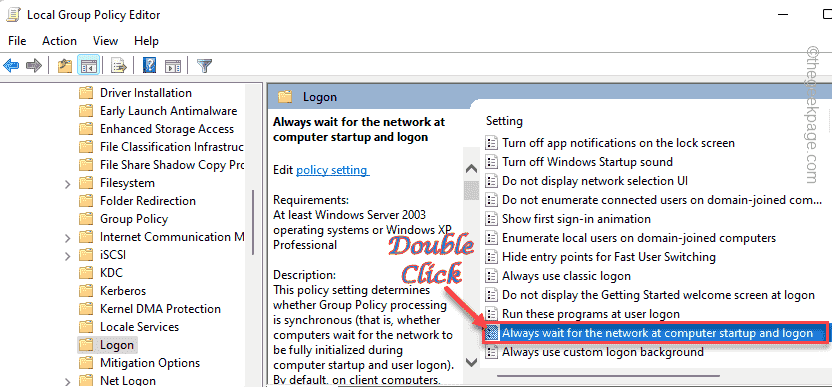832x387 pixels.
Task: Expand the Internet Communication Management node
Action: point(67,238)
